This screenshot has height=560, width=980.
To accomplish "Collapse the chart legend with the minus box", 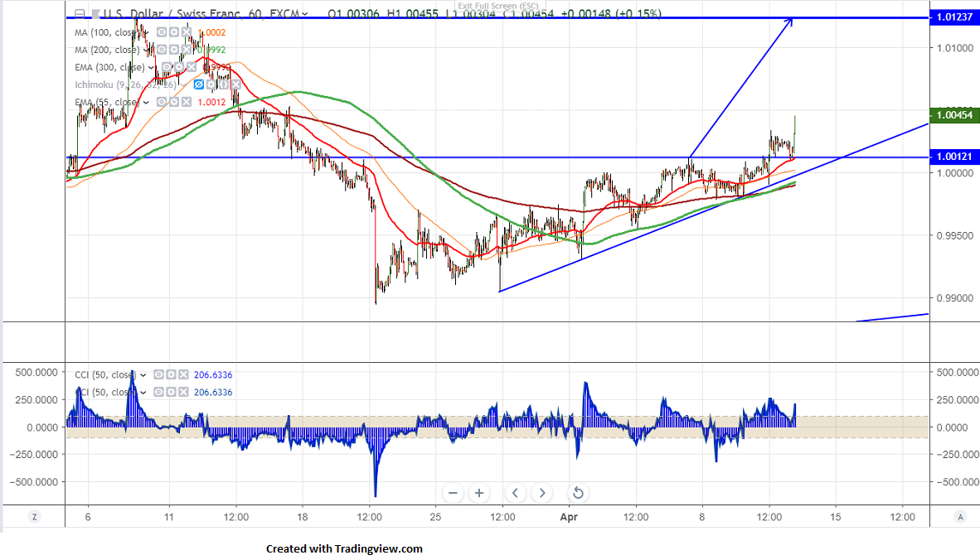I will [x=80, y=14].
